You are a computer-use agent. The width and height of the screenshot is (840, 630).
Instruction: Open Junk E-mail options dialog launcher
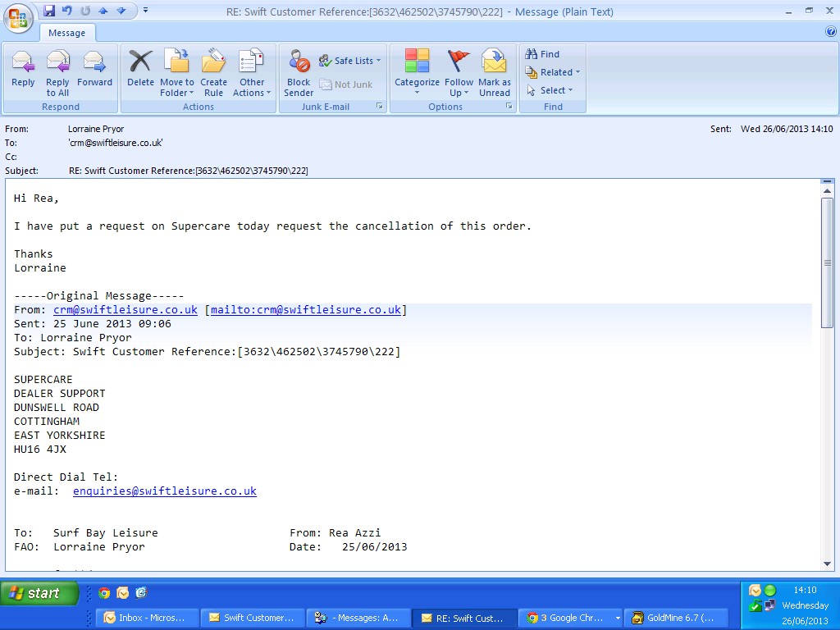pyautogui.click(x=379, y=106)
